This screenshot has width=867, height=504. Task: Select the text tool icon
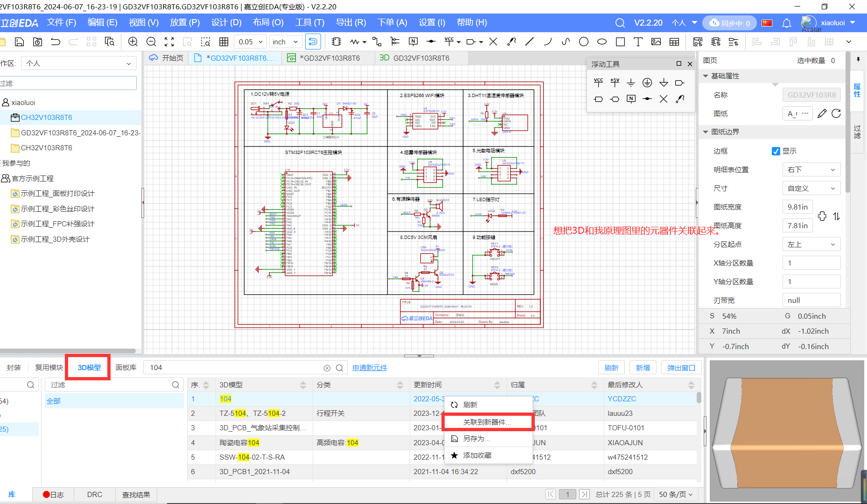pyautogui.click(x=638, y=42)
